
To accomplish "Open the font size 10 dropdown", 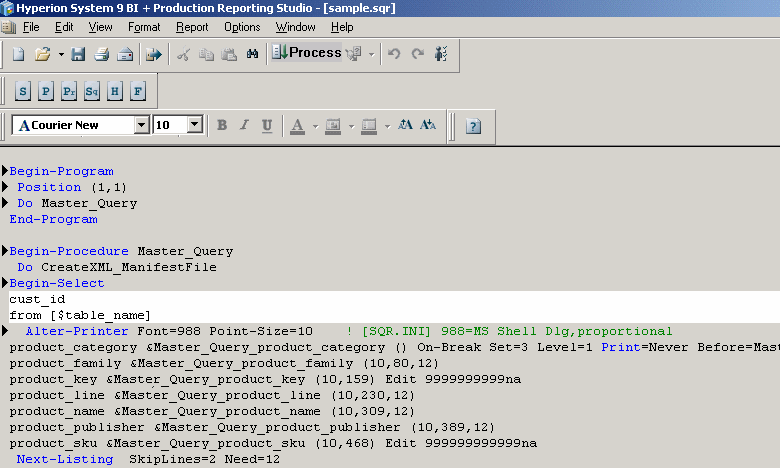I will pos(195,124).
